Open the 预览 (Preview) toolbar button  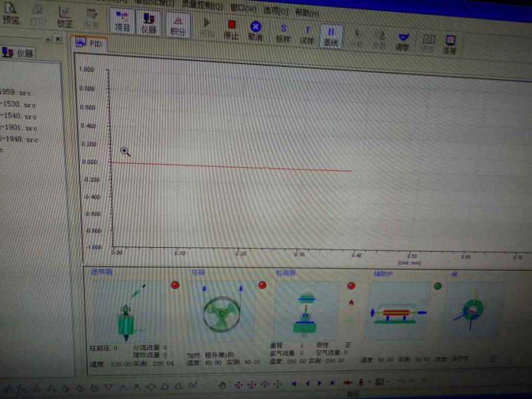[x=11, y=14]
